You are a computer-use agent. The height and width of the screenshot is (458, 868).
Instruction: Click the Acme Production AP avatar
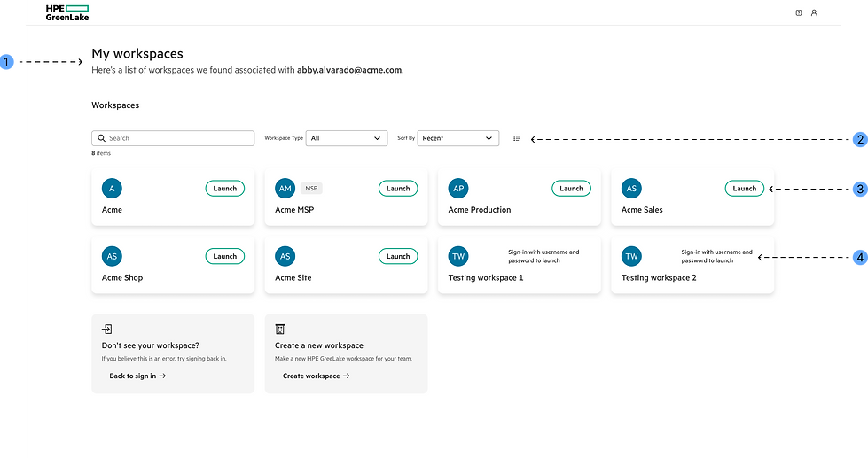[458, 188]
